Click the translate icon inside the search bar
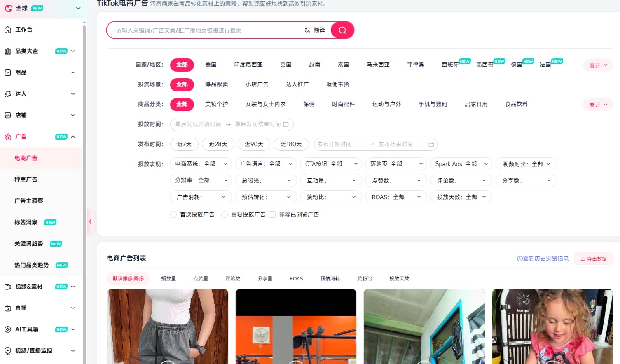 [x=306, y=30]
